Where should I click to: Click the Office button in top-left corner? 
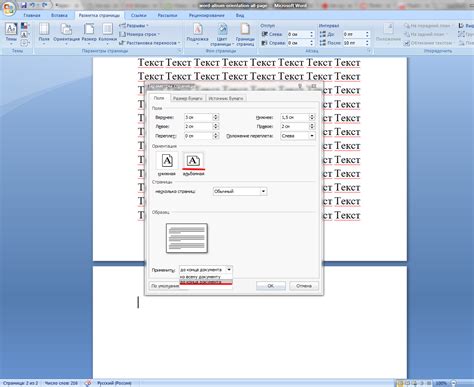tap(8, 8)
